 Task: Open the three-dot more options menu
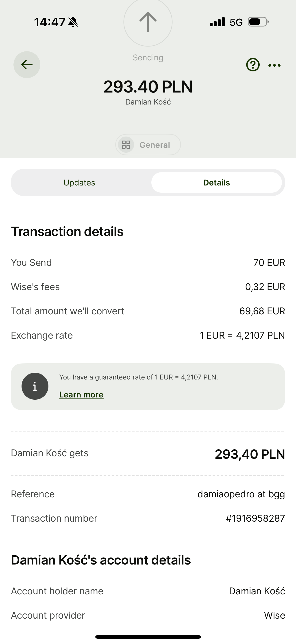(x=274, y=65)
